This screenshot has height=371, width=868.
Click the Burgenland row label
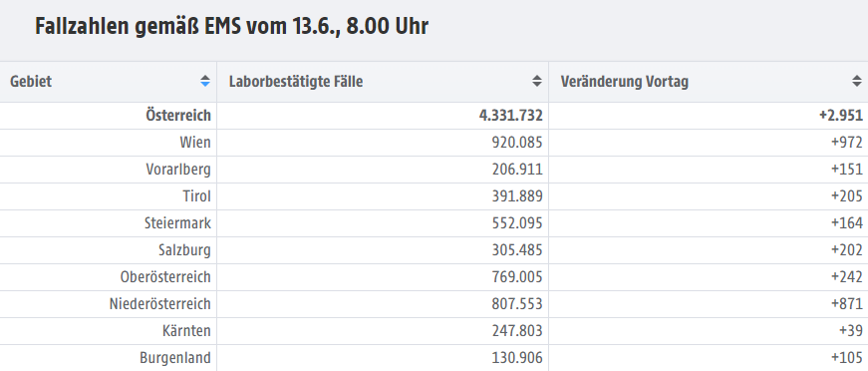tap(175, 358)
